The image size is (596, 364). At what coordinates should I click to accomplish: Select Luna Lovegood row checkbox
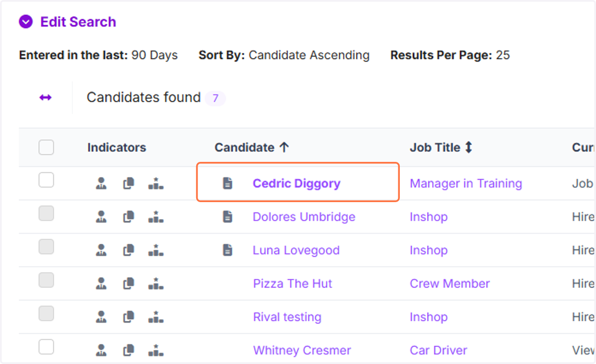46,247
